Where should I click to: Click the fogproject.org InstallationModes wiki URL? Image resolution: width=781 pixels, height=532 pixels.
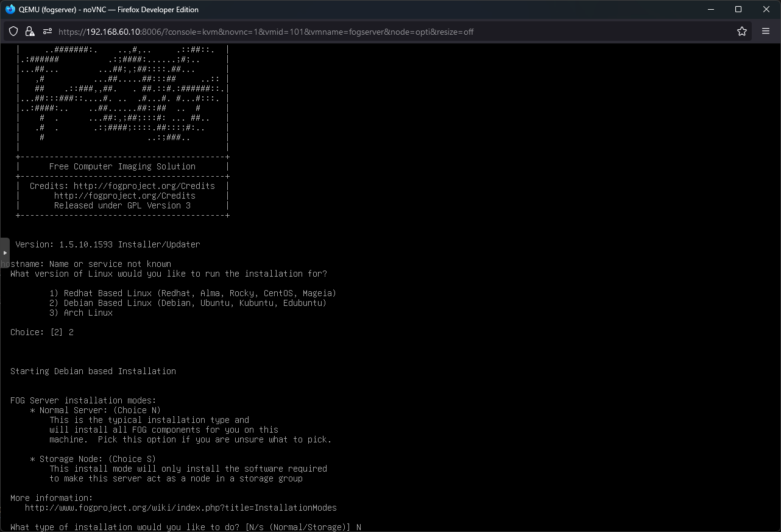click(181, 508)
